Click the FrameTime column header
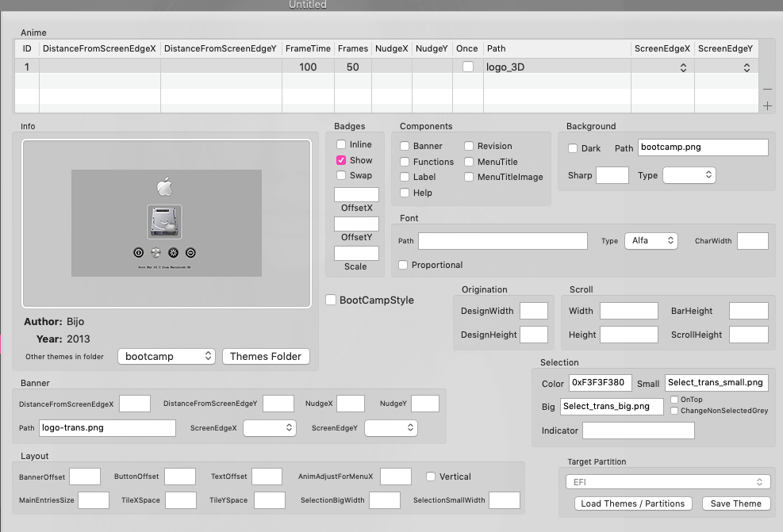 point(308,48)
